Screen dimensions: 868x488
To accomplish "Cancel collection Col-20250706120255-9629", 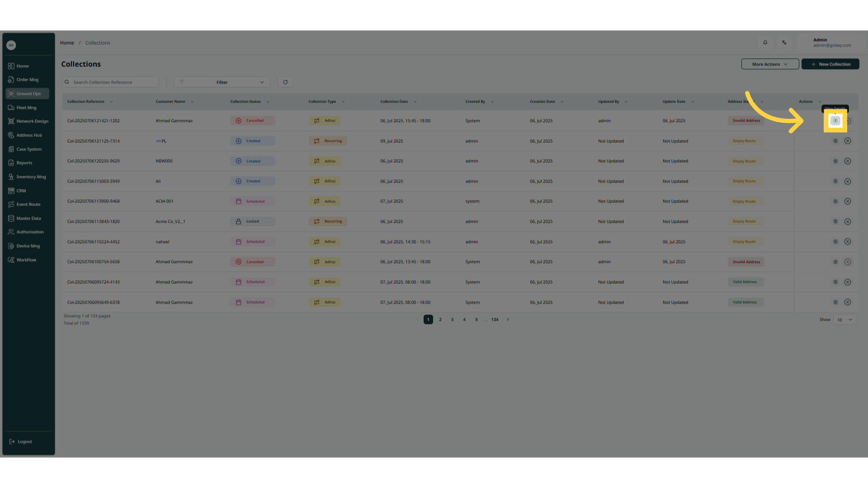I will (848, 161).
